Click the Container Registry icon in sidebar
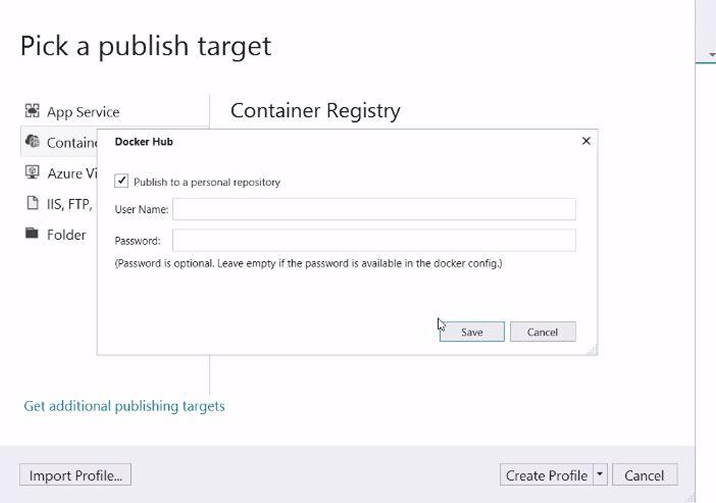The width and height of the screenshot is (716, 503). [x=32, y=142]
